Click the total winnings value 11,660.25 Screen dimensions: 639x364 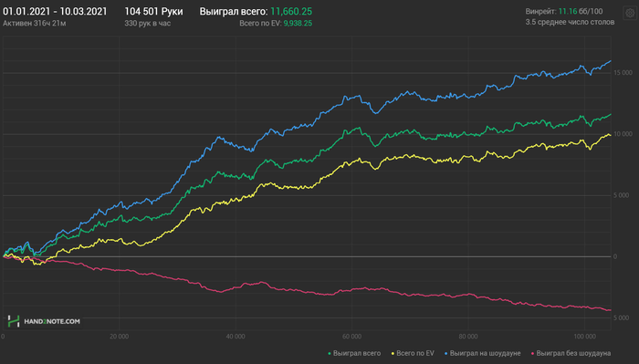click(x=291, y=11)
